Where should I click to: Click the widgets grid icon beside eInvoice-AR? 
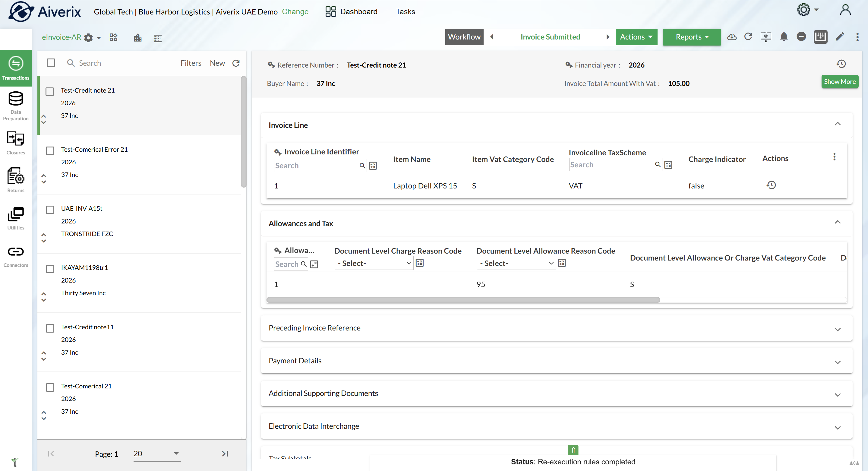tap(113, 37)
